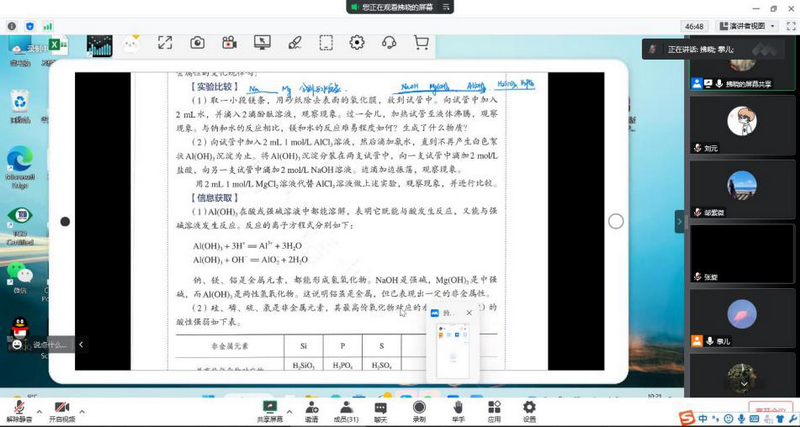Click the shared iPad home button circle
The height and width of the screenshot is (427, 800).
point(616,221)
